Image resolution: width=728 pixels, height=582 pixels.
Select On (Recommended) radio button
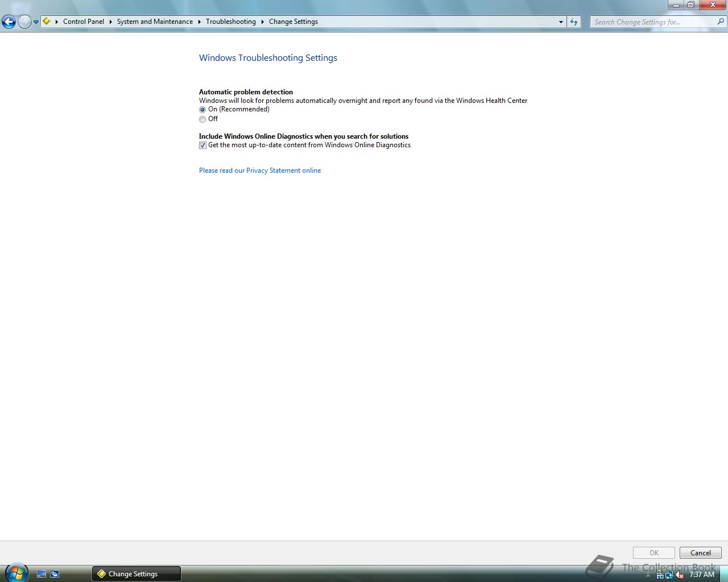pos(202,110)
